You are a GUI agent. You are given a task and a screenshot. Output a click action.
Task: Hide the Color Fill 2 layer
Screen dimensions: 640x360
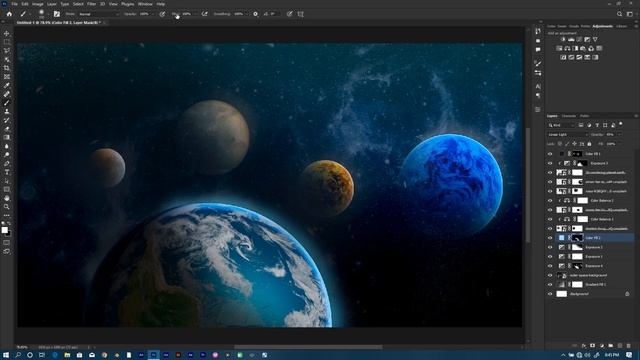[x=550, y=238]
